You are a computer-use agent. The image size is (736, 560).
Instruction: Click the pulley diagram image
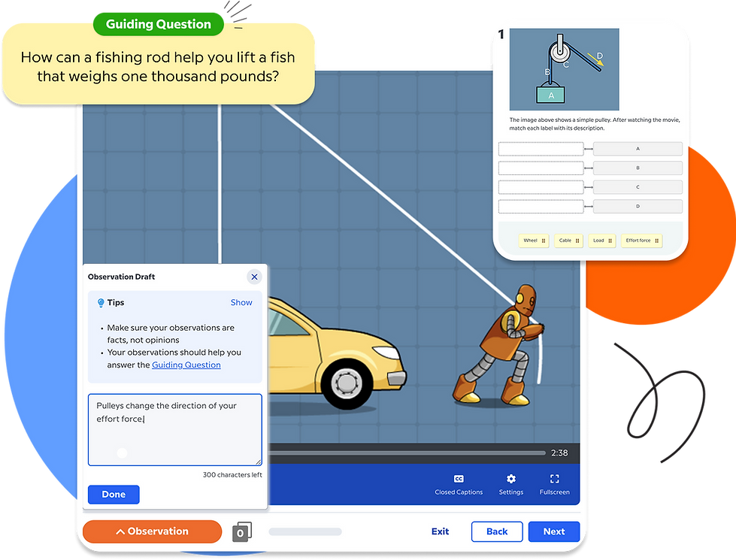coord(564,69)
